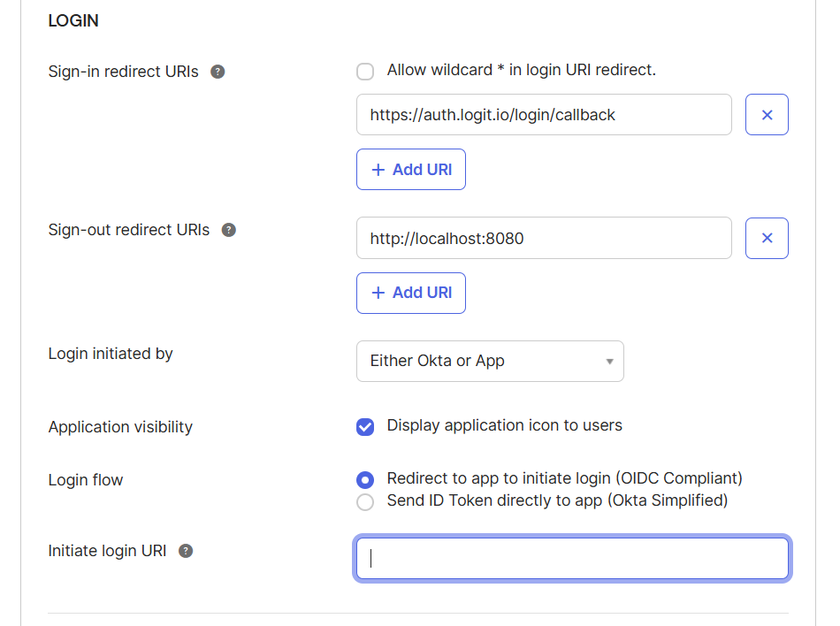840x626 pixels.
Task: Remove the localhost:8080 sign-out URI
Action: (766, 238)
